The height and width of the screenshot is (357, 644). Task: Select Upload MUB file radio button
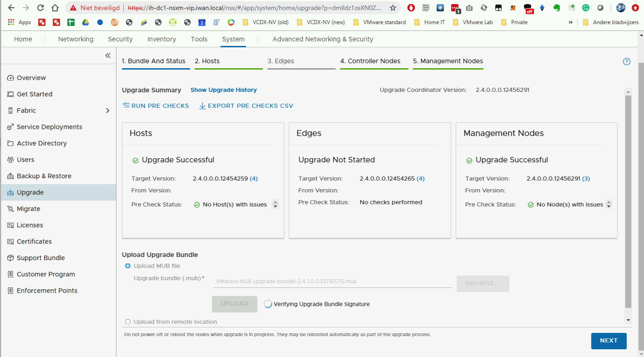[x=128, y=266]
